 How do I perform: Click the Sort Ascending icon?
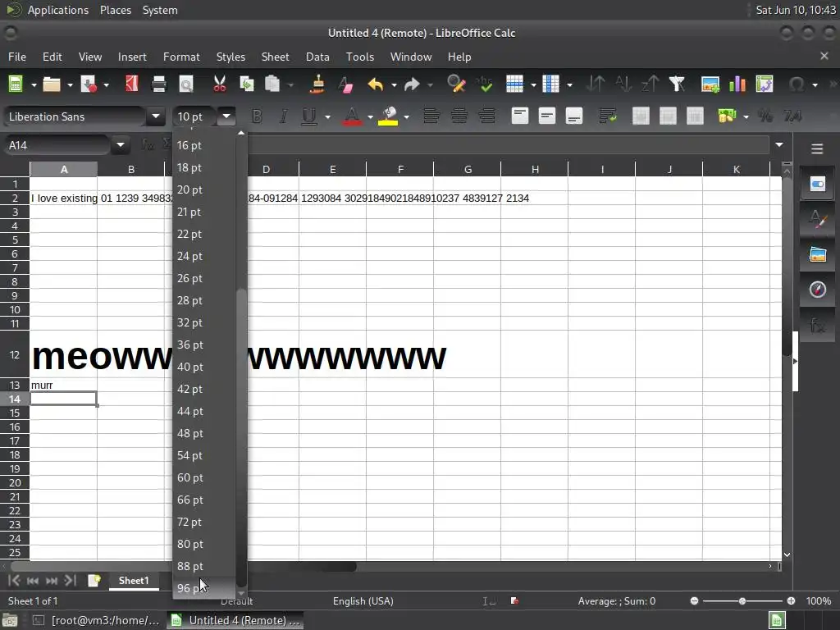623,84
